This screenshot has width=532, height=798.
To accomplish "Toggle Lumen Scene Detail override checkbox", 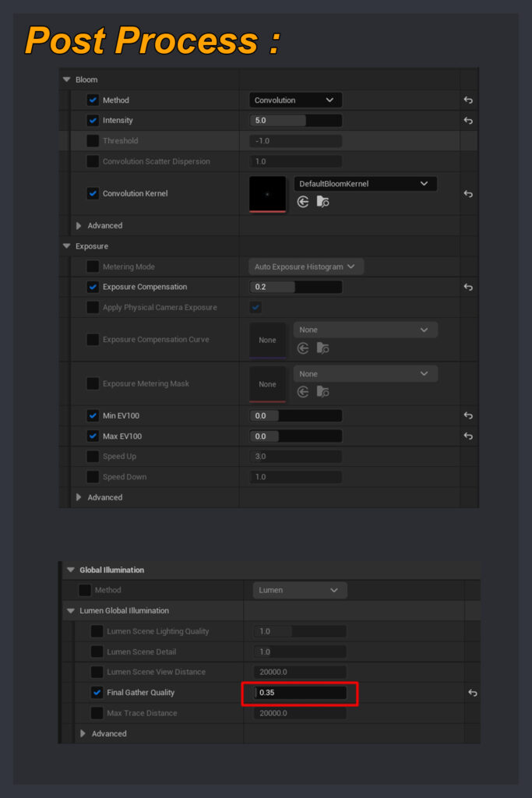I will click(97, 651).
